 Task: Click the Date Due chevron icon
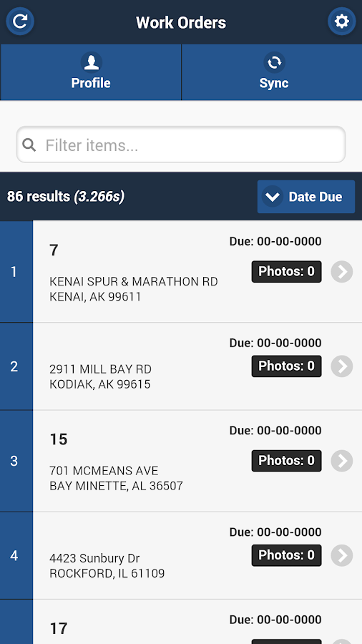click(x=273, y=197)
